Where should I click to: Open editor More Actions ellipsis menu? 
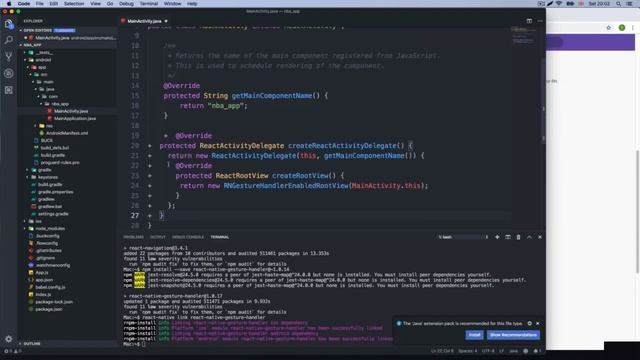click(x=540, y=21)
